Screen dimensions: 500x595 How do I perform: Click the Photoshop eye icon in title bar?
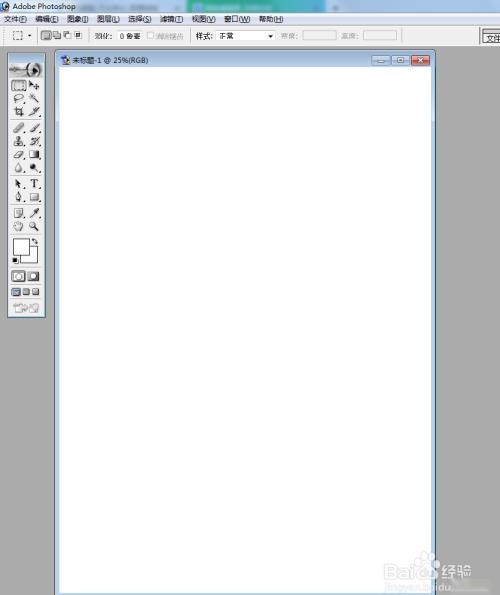[x=5, y=6]
